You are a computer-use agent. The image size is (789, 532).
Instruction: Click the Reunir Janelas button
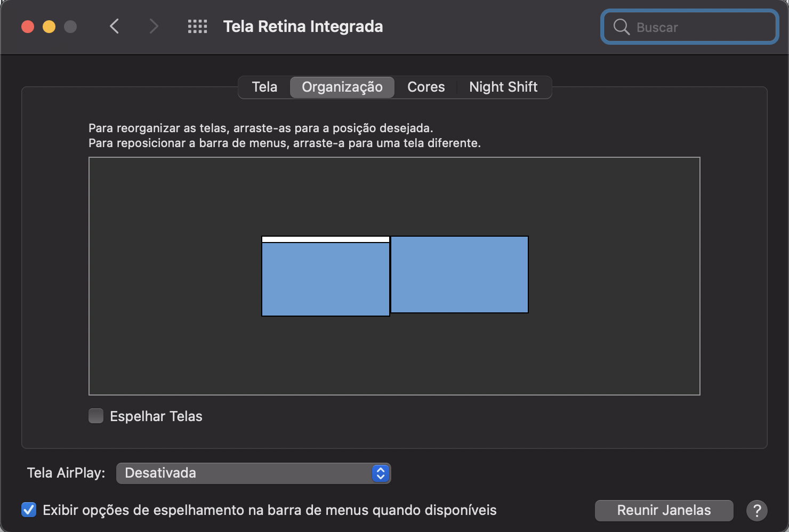click(x=664, y=510)
